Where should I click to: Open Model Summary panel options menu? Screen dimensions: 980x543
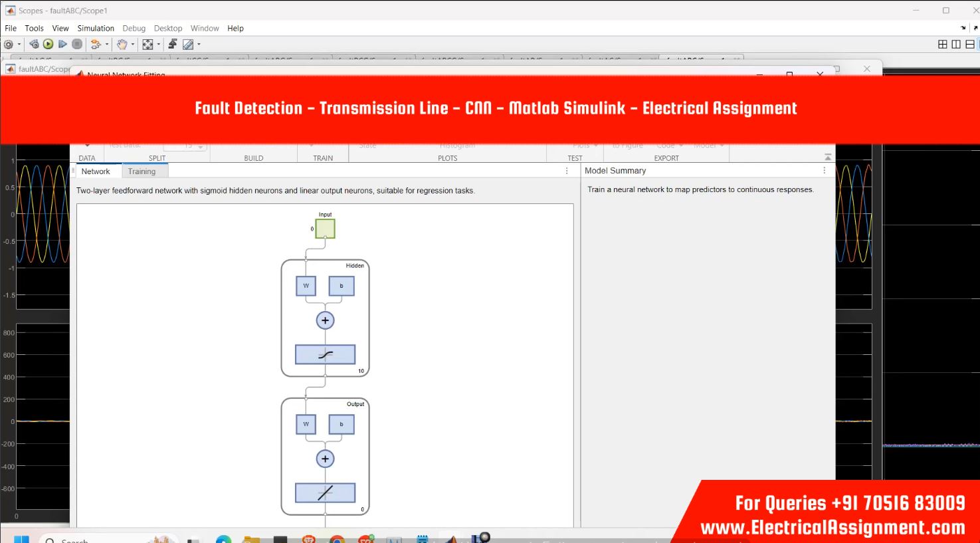pyautogui.click(x=824, y=171)
